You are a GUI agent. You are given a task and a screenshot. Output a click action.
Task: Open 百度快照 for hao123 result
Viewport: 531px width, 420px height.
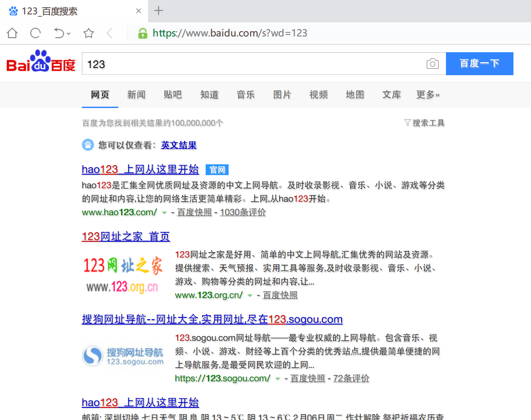pos(194,212)
